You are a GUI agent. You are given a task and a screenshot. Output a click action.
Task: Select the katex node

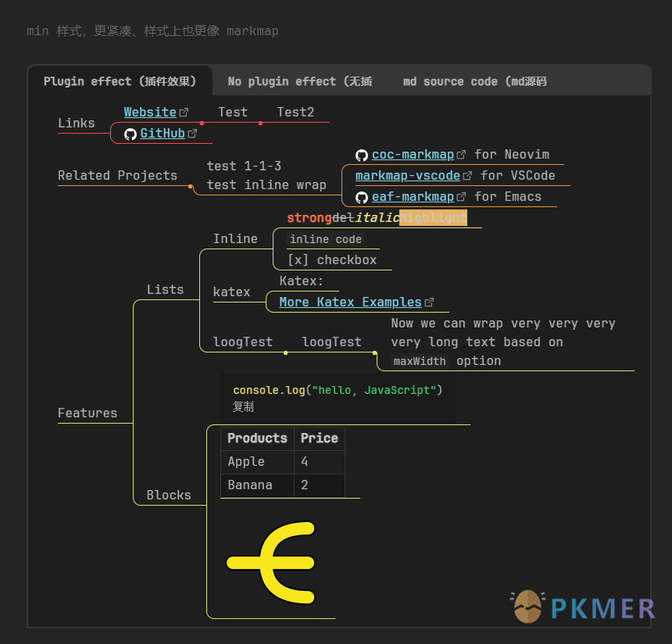point(231,292)
